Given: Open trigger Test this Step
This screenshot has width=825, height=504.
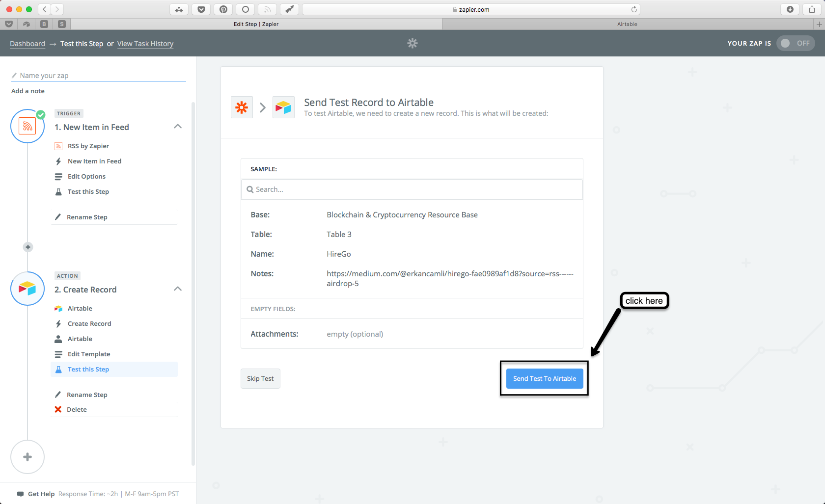Looking at the screenshot, I should coord(88,191).
